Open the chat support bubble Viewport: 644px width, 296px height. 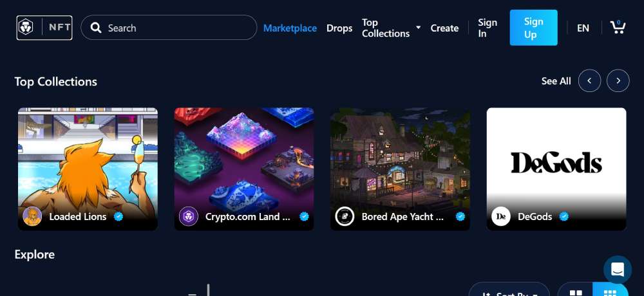618,270
